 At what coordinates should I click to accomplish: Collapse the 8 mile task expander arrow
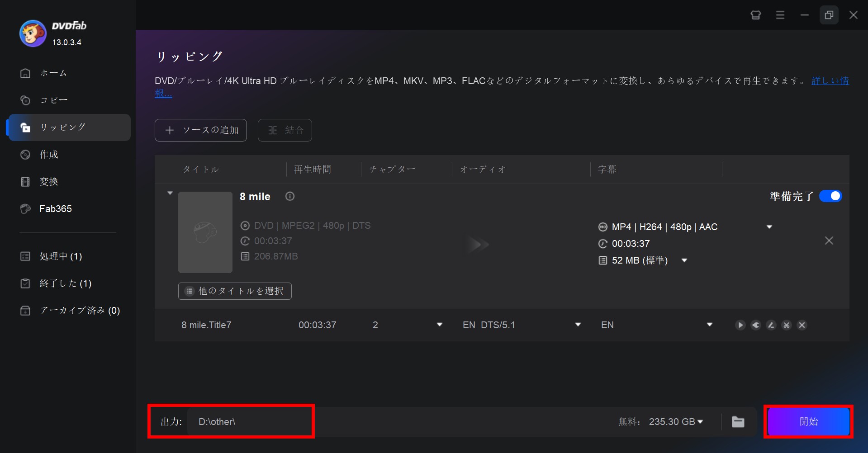pyautogui.click(x=170, y=193)
